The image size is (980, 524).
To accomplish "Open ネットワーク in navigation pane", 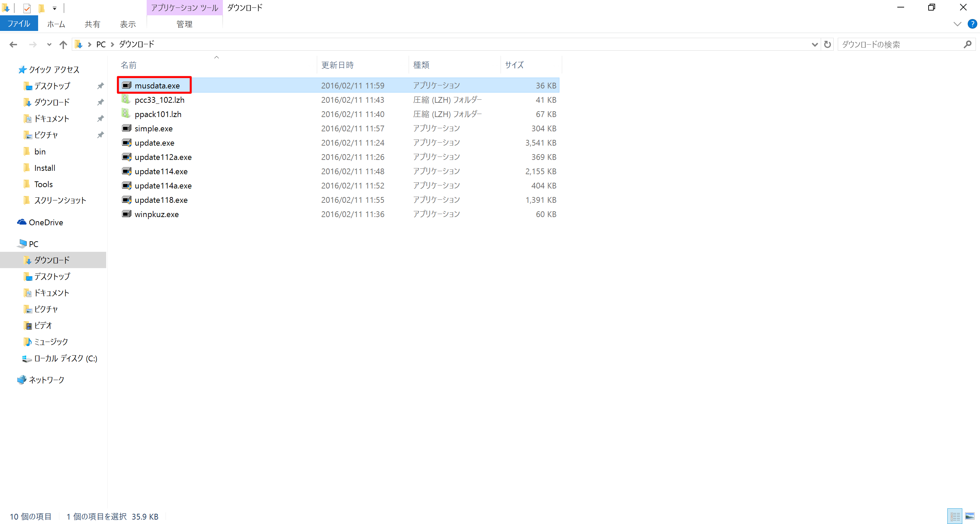I will tap(46, 380).
